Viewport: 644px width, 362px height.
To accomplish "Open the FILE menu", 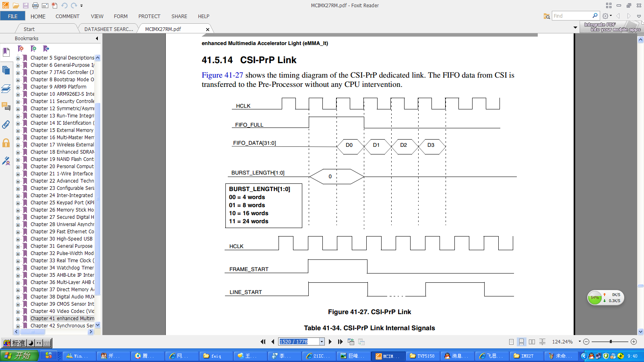I will click(x=13, y=16).
